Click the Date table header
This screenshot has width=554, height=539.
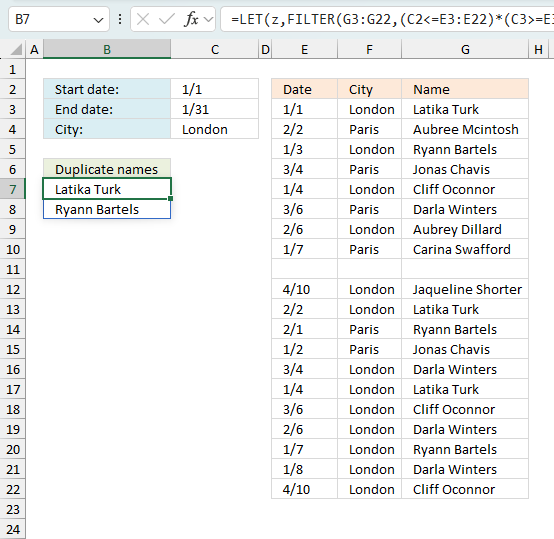(x=305, y=89)
